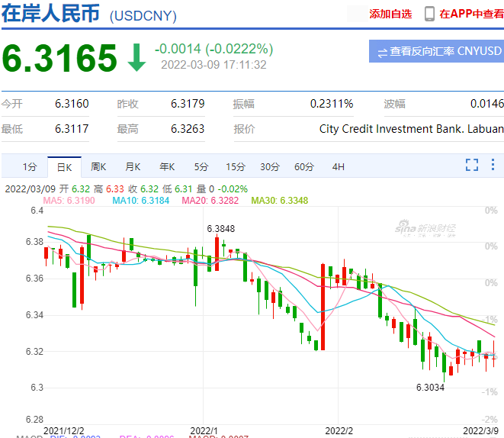This screenshot has height=438, width=504.
Task: Switch to the 30分 chart tab
Action: click(270, 167)
